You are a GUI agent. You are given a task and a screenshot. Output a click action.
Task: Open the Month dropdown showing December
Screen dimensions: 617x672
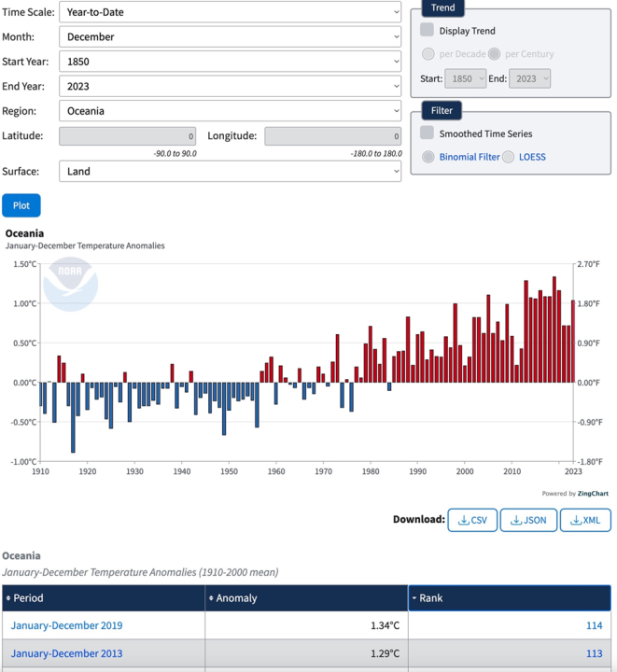230,37
